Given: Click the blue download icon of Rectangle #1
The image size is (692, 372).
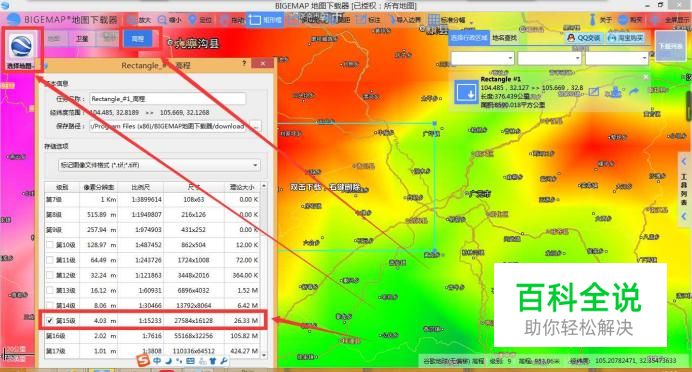Looking at the screenshot, I should click(466, 93).
